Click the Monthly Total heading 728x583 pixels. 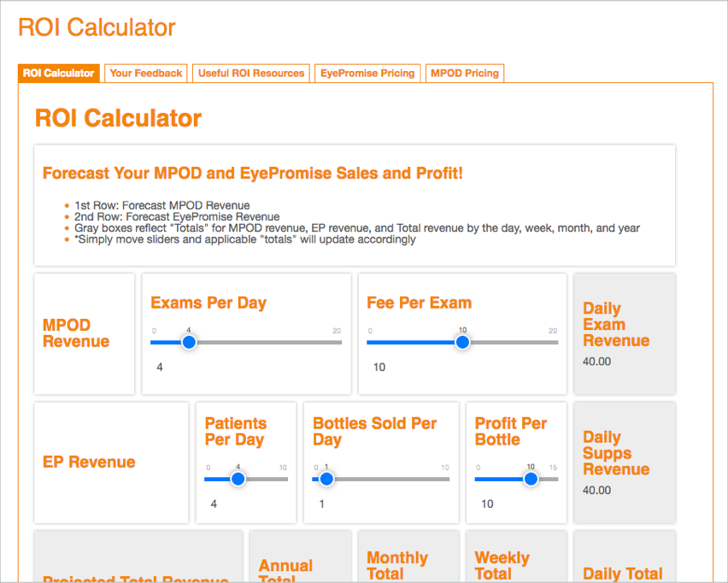(397, 565)
